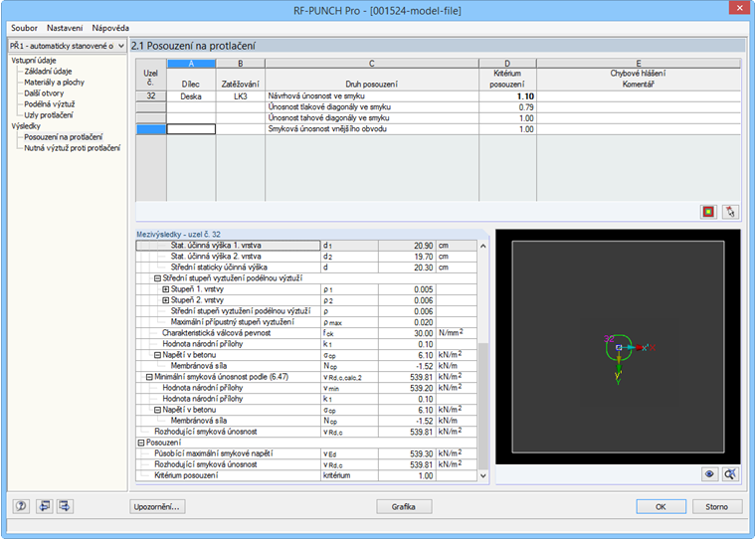Go to next table with right arrow icon
756x539 pixels.
coord(65,506)
